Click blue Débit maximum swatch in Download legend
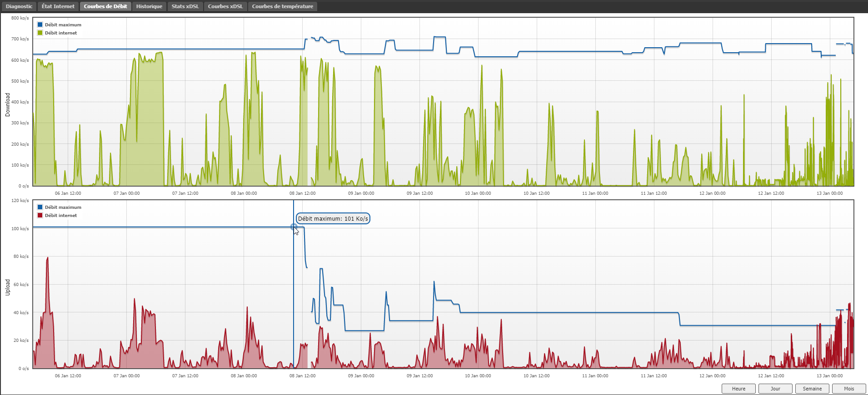This screenshot has height=395, width=868. coord(40,25)
